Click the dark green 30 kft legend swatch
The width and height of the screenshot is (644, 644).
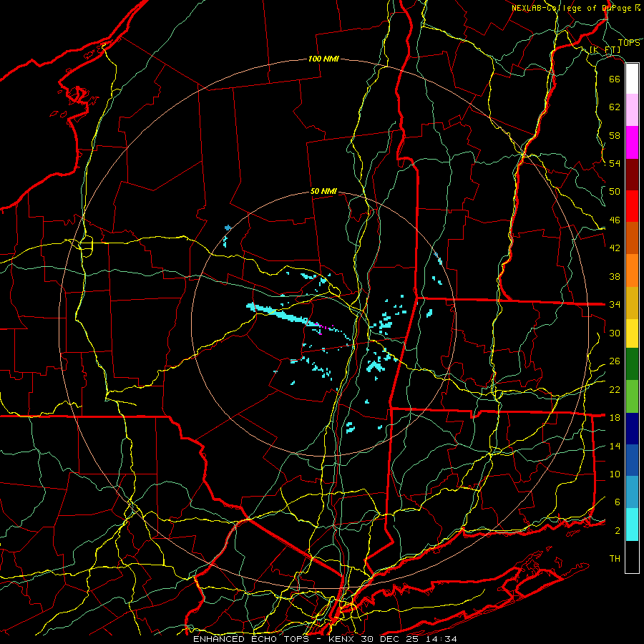[x=632, y=364]
